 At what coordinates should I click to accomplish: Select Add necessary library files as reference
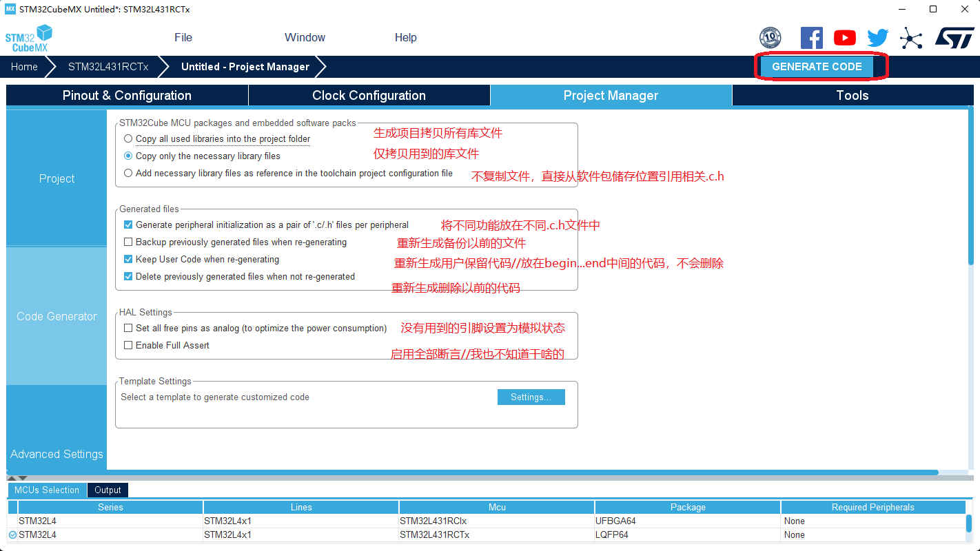pyautogui.click(x=128, y=173)
